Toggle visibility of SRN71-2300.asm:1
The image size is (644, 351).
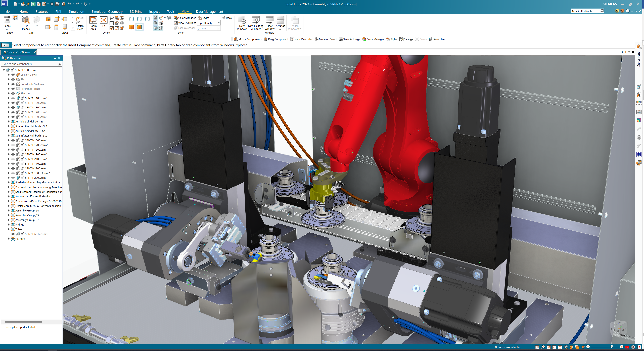(x=13, y=178)
